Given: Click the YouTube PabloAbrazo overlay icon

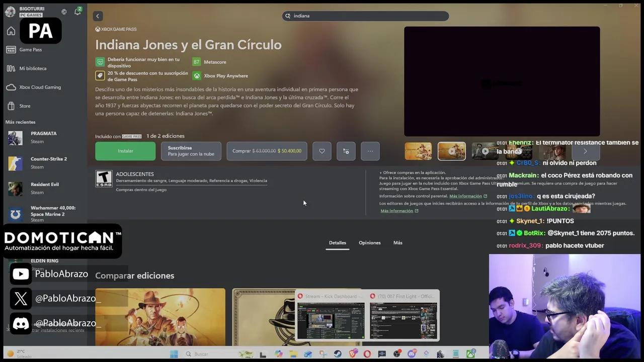Looking at the screenshot, I should click(21, 274).
